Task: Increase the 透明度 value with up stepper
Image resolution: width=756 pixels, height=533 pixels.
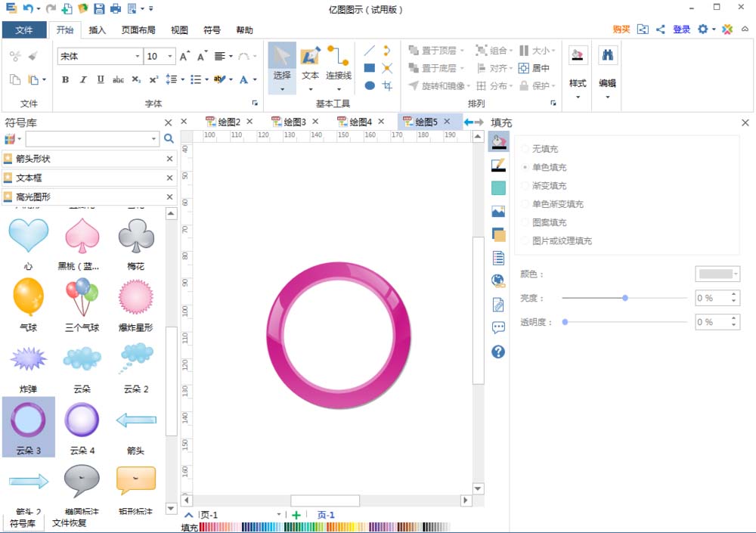Action: [x=734, y=318]
